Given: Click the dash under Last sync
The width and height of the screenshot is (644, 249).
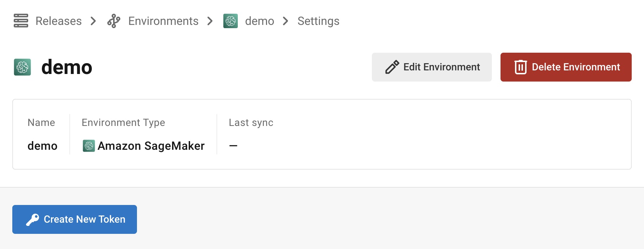Looking at the screenshot, I should [233, 146].
